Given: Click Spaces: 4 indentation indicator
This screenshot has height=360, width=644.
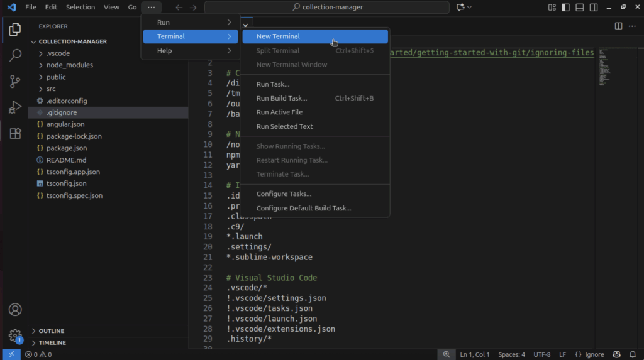Looking at the screenshot, I should [511, 354].
